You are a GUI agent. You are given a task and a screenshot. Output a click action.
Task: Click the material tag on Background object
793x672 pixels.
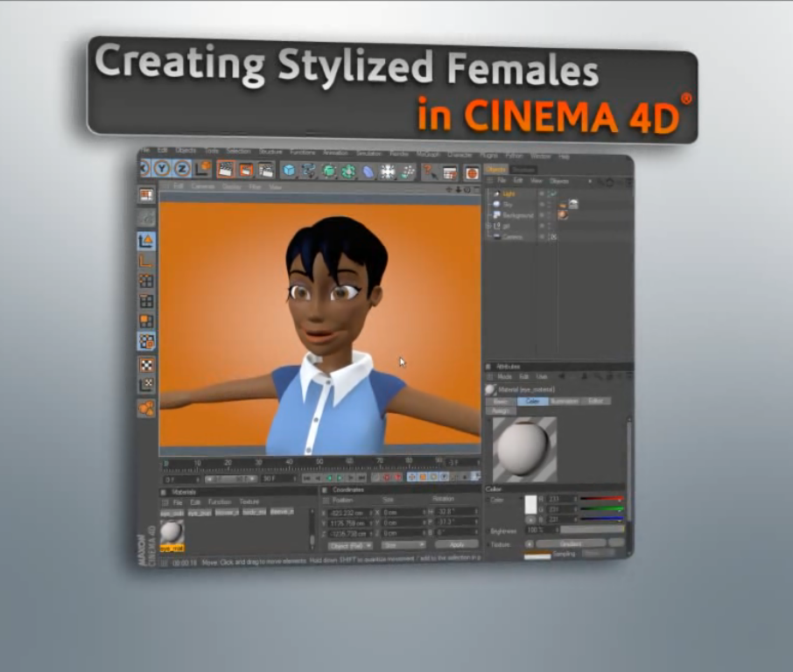pyautogui.click(x=563, y=215)
